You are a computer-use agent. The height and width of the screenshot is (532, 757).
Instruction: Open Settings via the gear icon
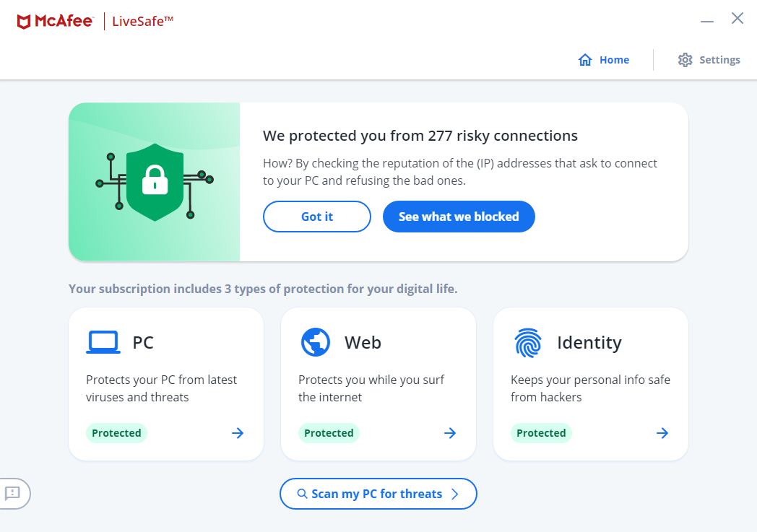[685, 60]
